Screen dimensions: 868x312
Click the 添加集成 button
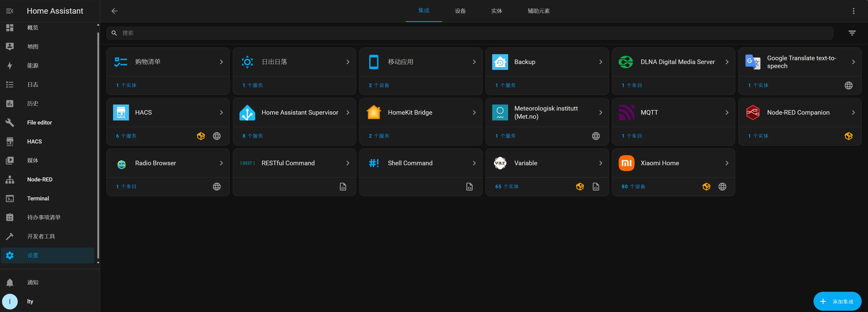pos(837,302)
